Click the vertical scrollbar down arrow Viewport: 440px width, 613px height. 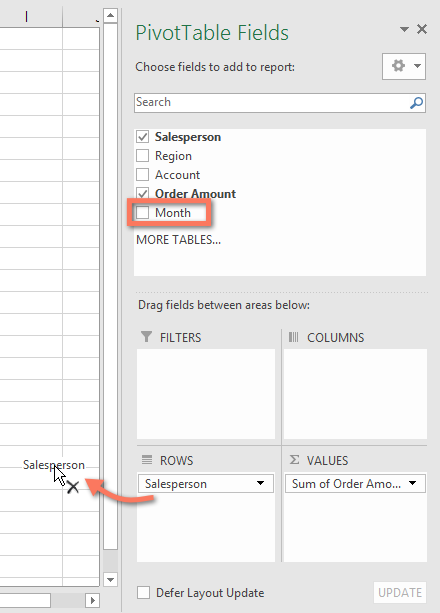click(110, 579)
